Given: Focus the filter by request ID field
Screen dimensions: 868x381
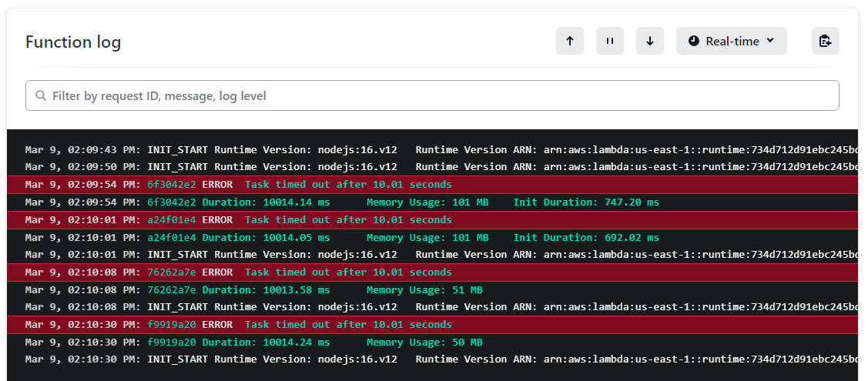Looking at the screenshot, I should pos(431,96).
